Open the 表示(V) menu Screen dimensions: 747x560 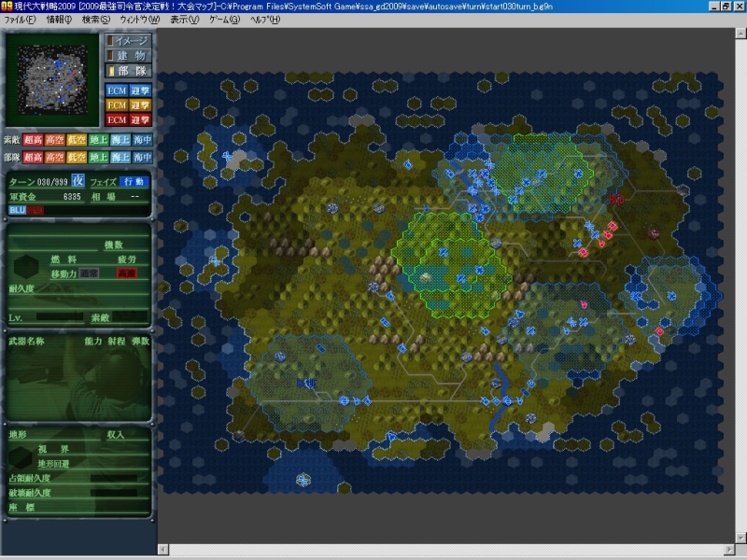click(184, 20)
